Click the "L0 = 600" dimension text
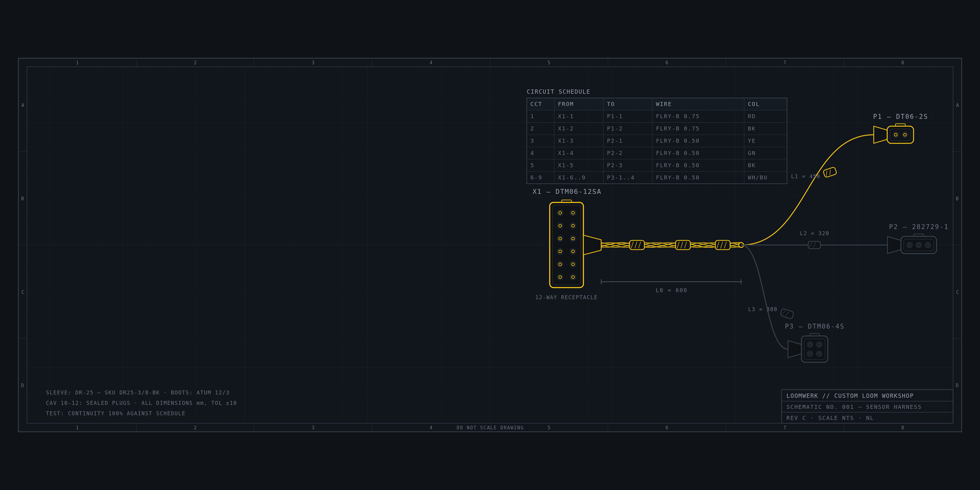 click(x=671, y=290)
